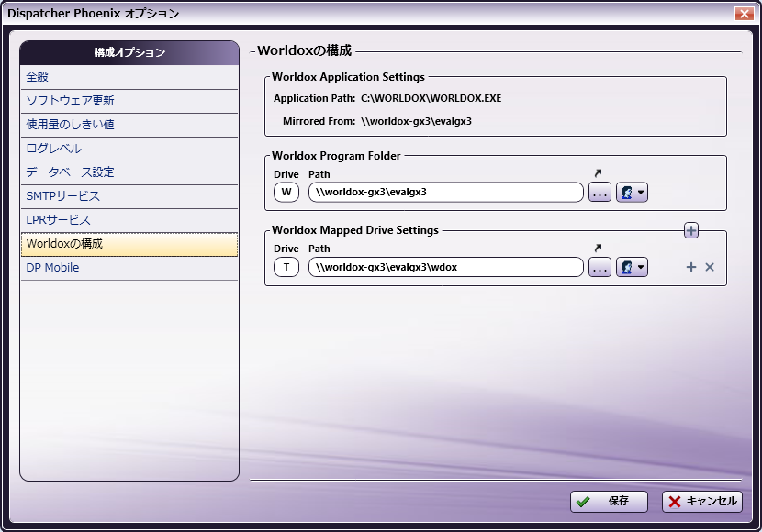Select SMTPサービス in the options list
This screenshot has height=532, width=762.
129,196
